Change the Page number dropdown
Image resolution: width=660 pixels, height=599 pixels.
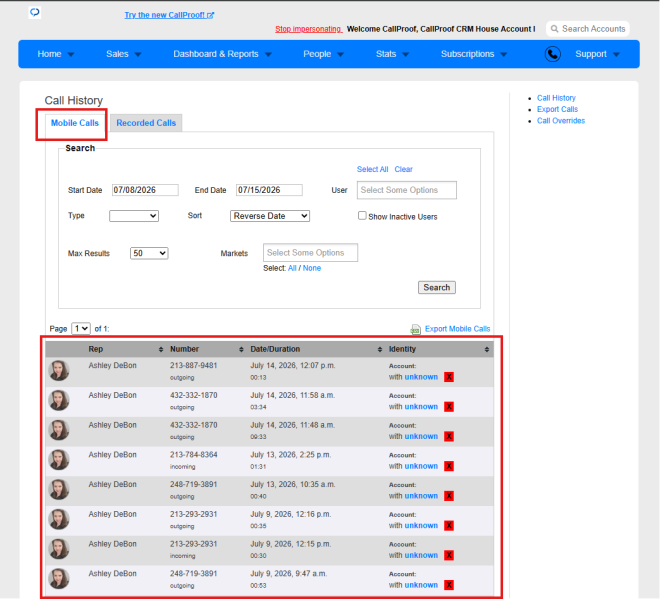point(81,328)
